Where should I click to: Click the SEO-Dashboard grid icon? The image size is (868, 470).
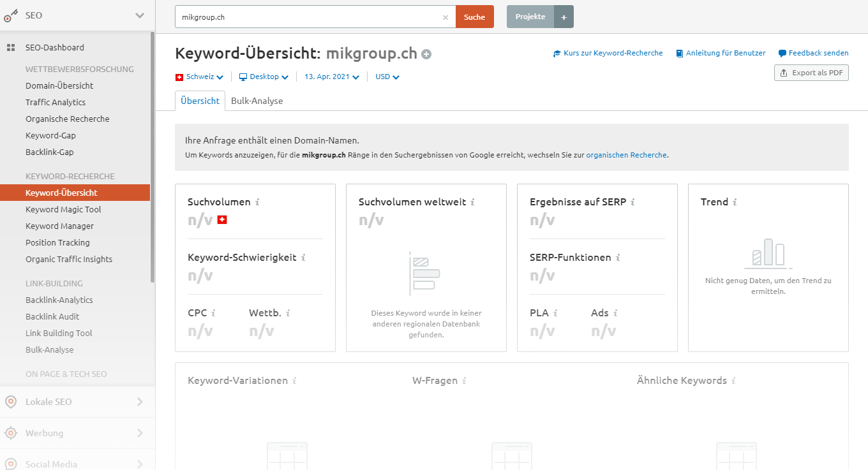(x=11, y=48)
